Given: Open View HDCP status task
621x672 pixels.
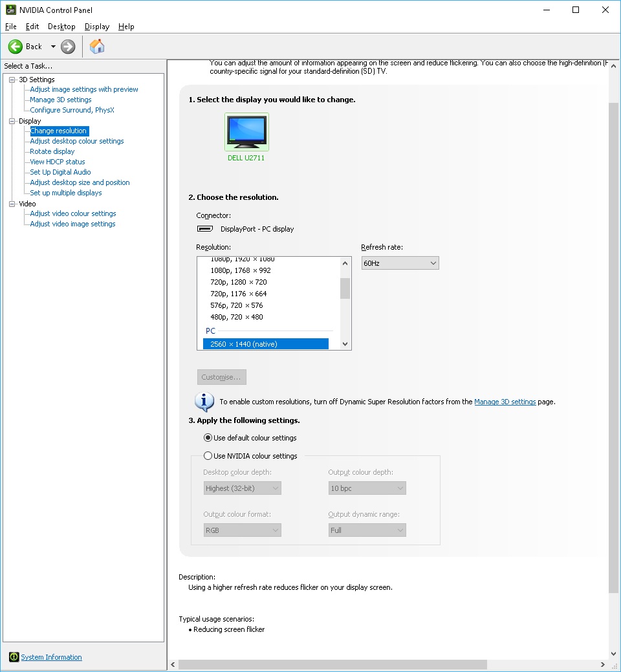Looking at the screenshot, I should [58, 162].
